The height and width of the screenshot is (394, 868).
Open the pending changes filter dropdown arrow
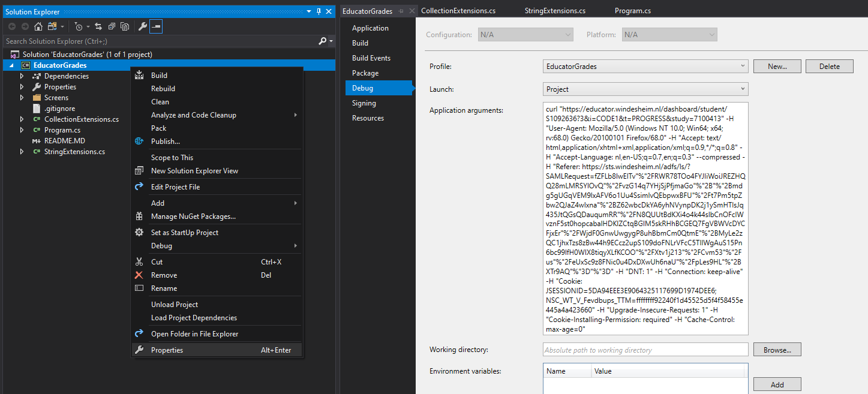pyautogui.click(x=88, y=26)
